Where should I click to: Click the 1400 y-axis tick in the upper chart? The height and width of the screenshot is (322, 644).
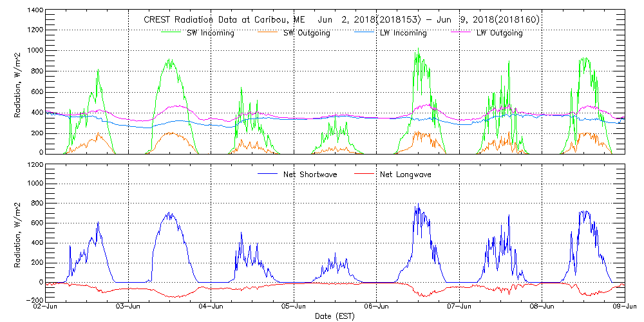tap(33, 12)
